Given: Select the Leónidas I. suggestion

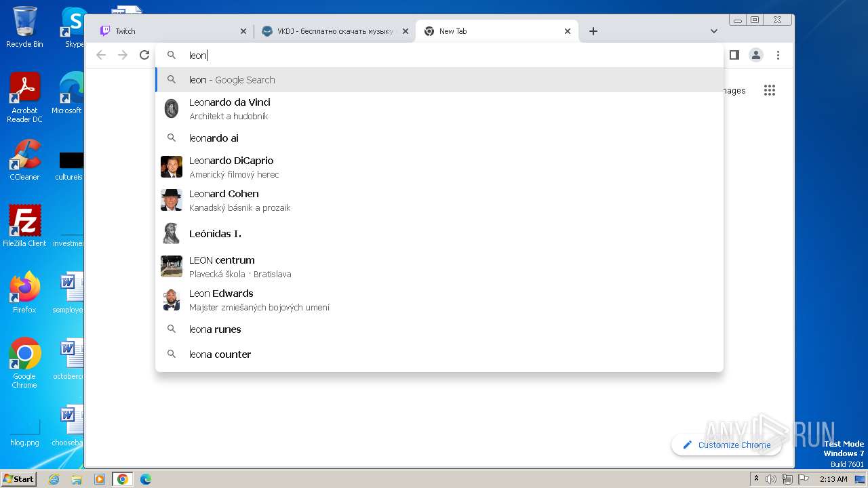Looking at the screenshot, I should 439,234.
